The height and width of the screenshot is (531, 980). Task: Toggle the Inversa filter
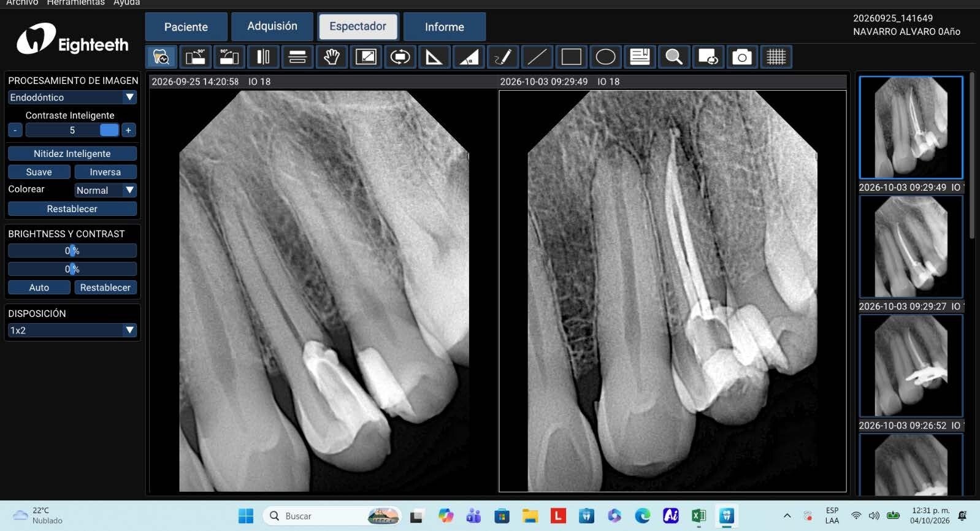coord(105,172)
